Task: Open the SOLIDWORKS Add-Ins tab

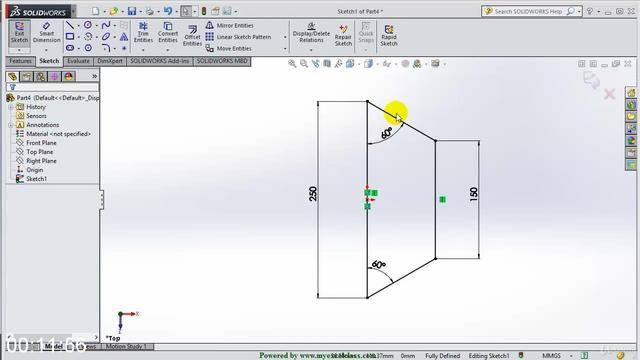Action: [x=160, y=61]
